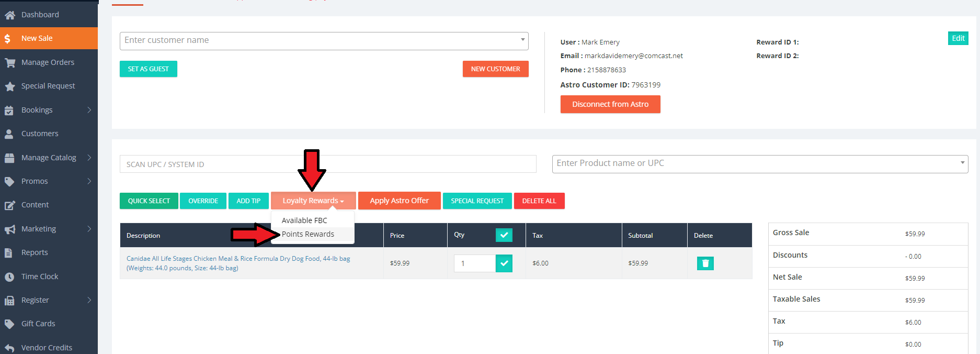
Task: Select Points Rewards from the dropdown menu
Action: (308, 234)
